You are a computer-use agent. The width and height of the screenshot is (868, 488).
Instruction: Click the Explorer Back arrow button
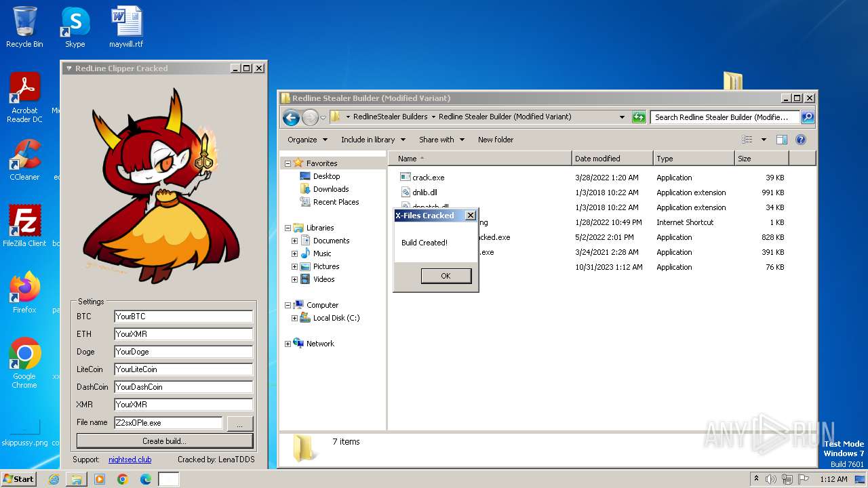pos(292,117)
